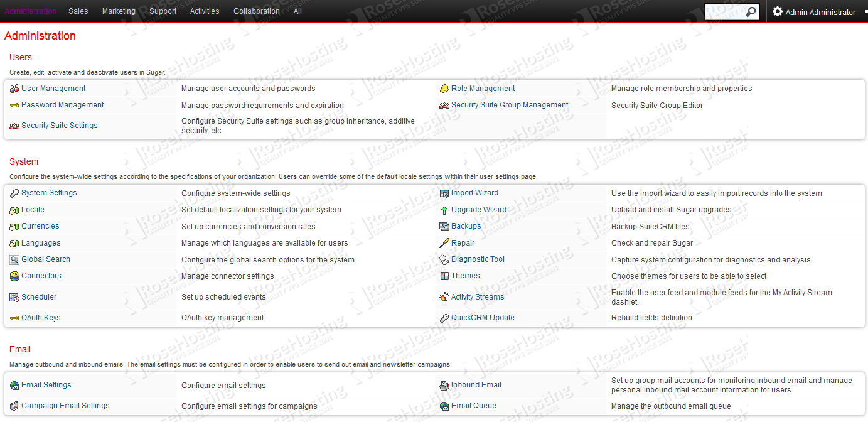Open the OAuth Keys link
Screen dimensions: 868x422
[x=41, y=318]
